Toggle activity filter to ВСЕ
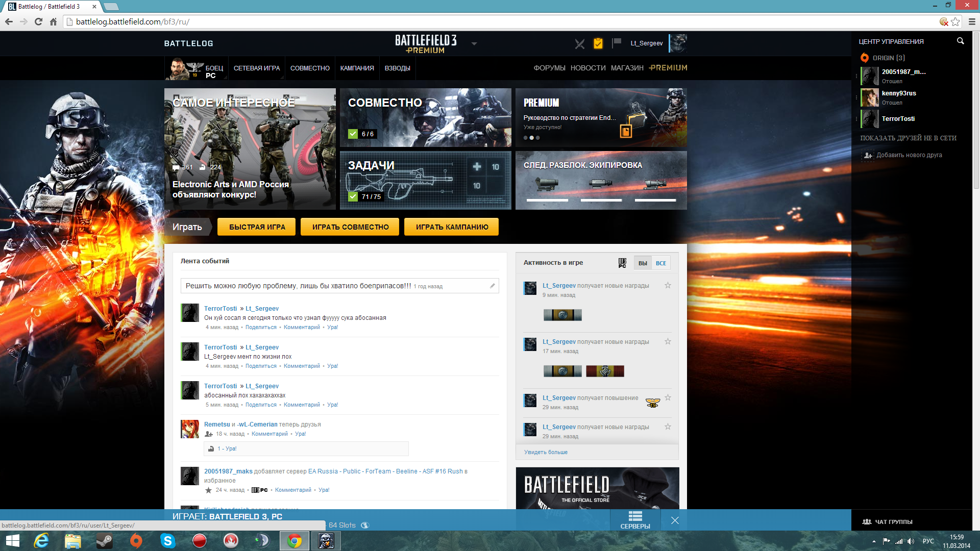The image size is (980, 551). (661, 263)
